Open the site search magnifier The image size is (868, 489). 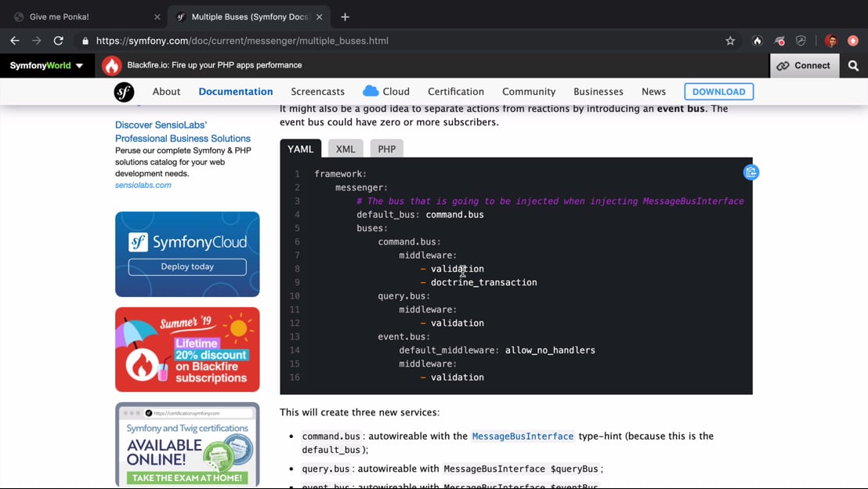click(x=853, y=66)
